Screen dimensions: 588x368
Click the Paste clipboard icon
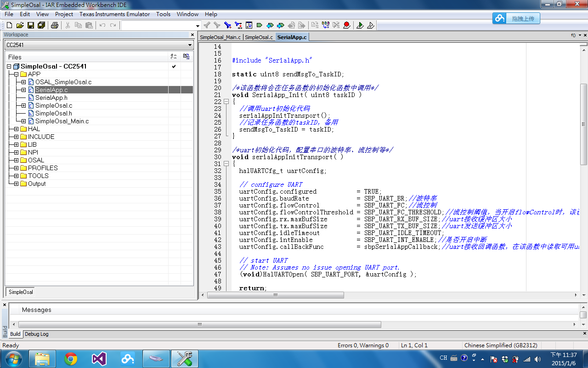click(x=89, y=25)
